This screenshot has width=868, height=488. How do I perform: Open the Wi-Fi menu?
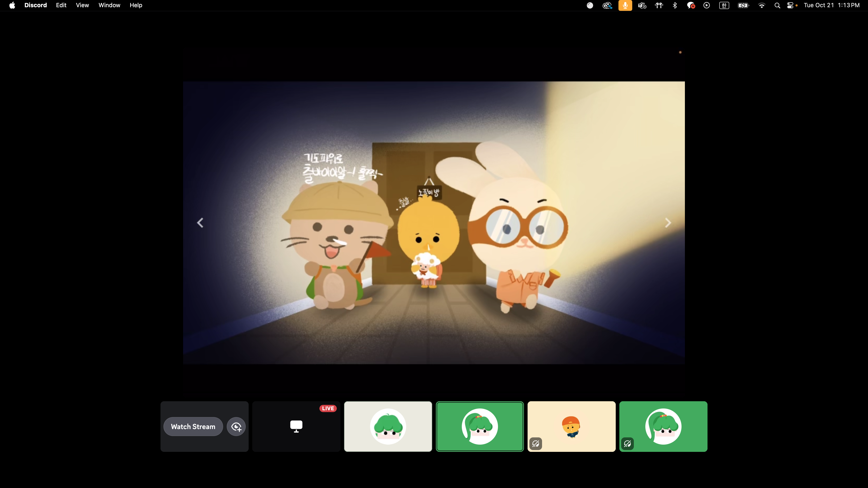pyautogui.click(x=762, y=5)
